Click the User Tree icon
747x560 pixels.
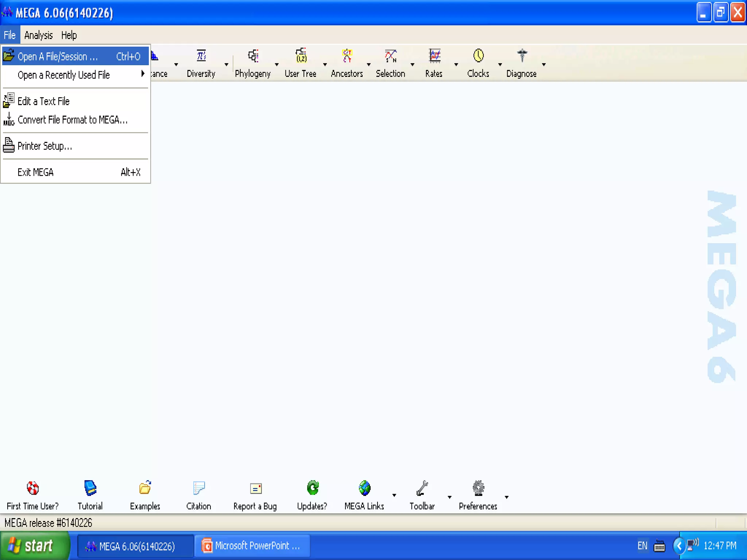pyautogui.click(x=301, y=56)
